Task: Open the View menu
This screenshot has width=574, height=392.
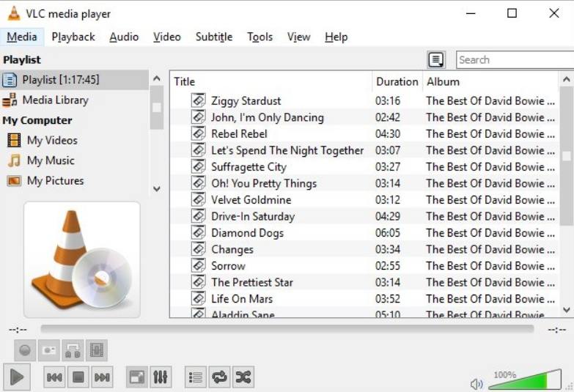Action: [x=298, y=37]
